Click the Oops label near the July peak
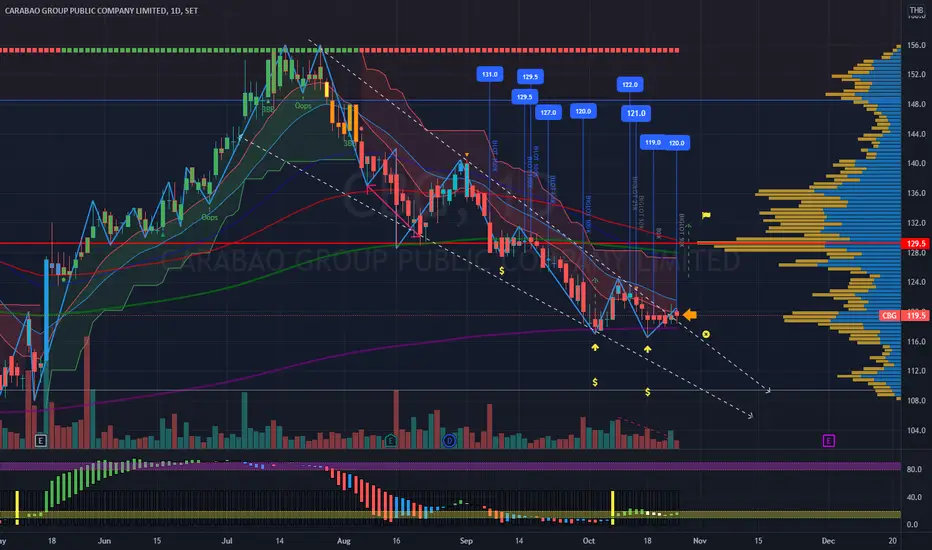The image size is (932, 550). (303, 106)
